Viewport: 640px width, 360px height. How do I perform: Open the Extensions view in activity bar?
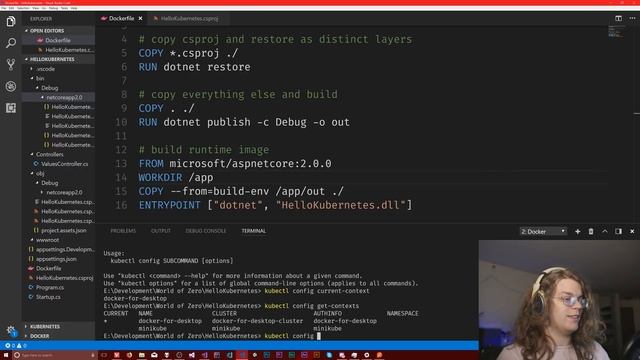pos(11,108)
